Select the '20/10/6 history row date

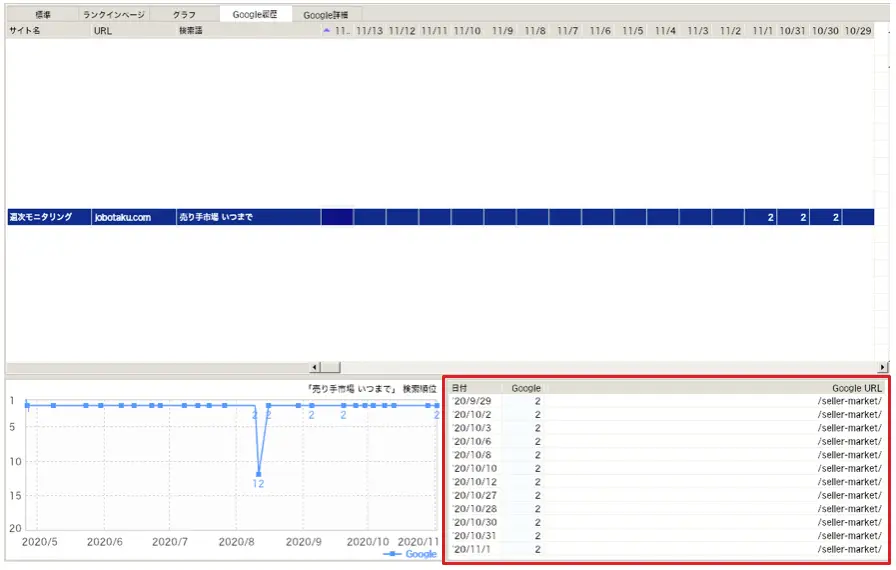[472, 441]
